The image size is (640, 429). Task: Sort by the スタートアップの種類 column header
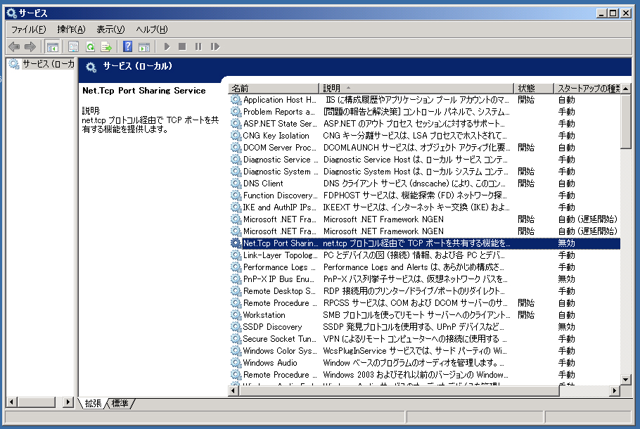point(587,88)
